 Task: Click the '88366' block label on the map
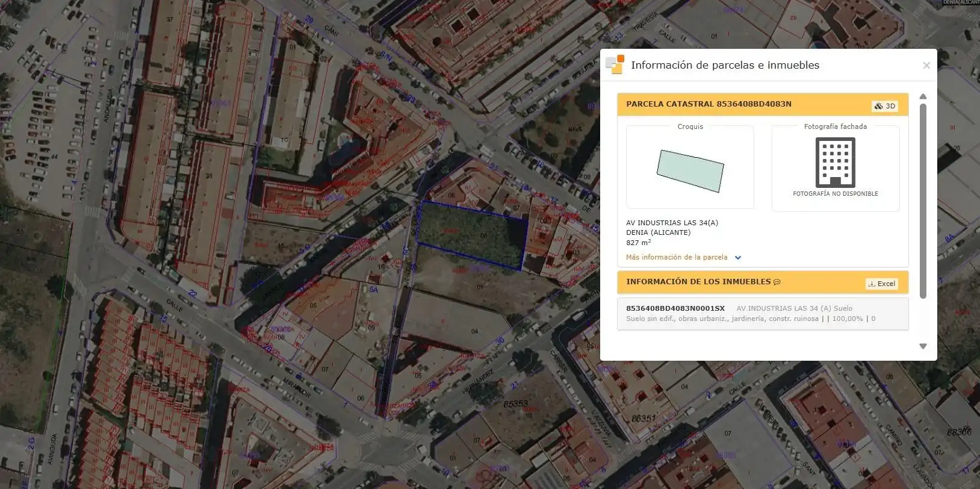(x=959, y=432)
